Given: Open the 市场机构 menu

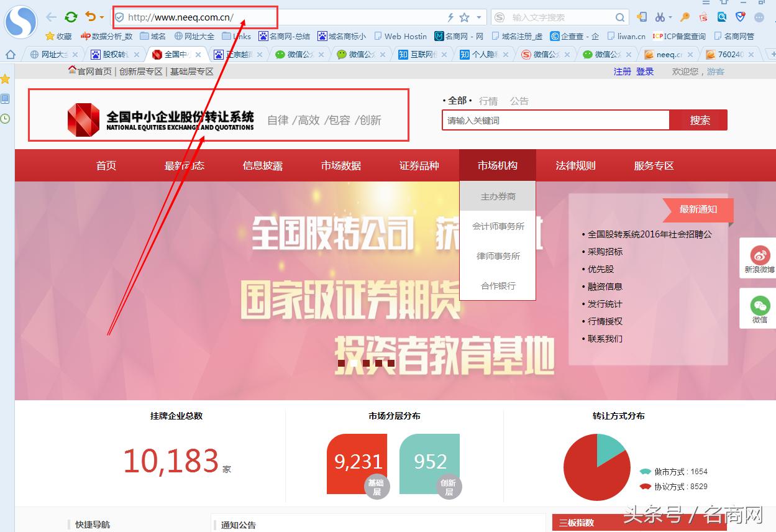Looking at the screenshot, I should click(497, 165).
